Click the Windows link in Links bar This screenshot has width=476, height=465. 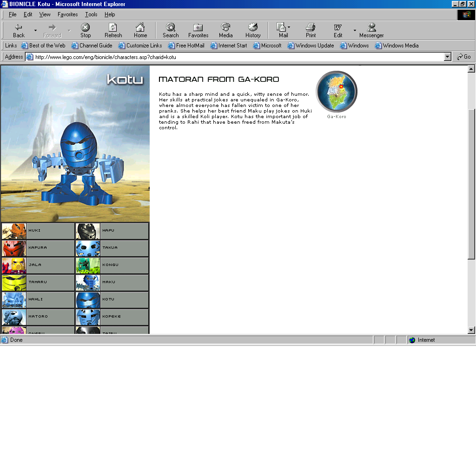click(354, 46)
